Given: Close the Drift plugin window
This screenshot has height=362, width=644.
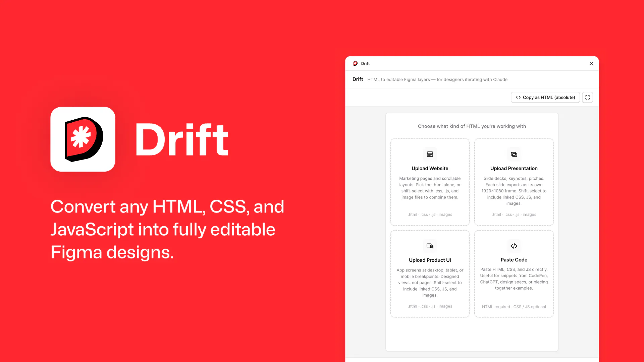Looking at the screenshot, I should coord(591,63).
